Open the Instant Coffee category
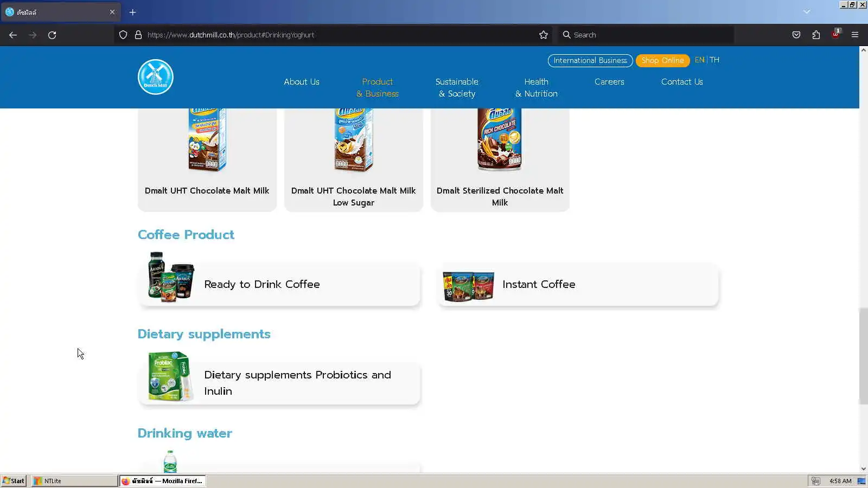 [578, 285]
